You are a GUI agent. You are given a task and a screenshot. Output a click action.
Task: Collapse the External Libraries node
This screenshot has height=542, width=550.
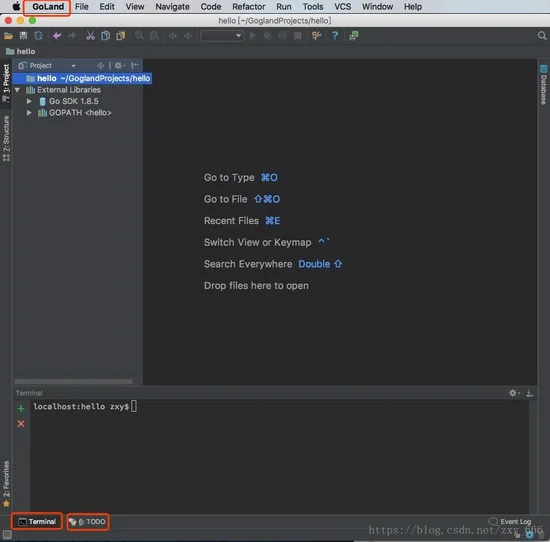17,90
